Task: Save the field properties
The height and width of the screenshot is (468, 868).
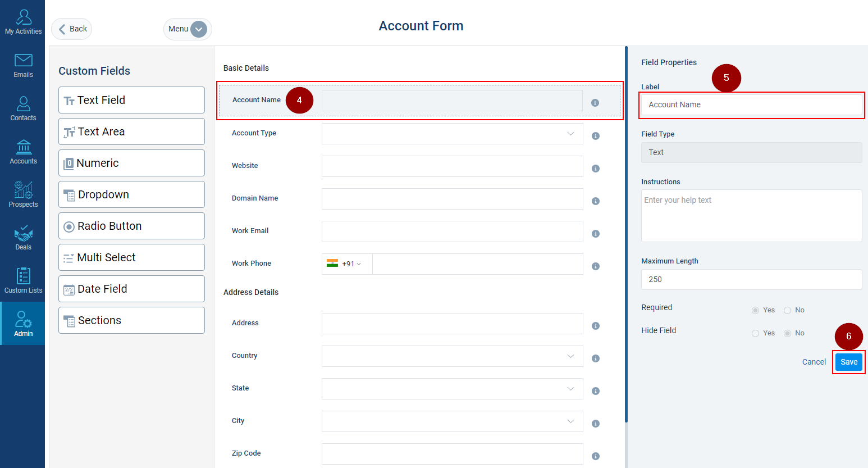Action: [x=849, y=362]
